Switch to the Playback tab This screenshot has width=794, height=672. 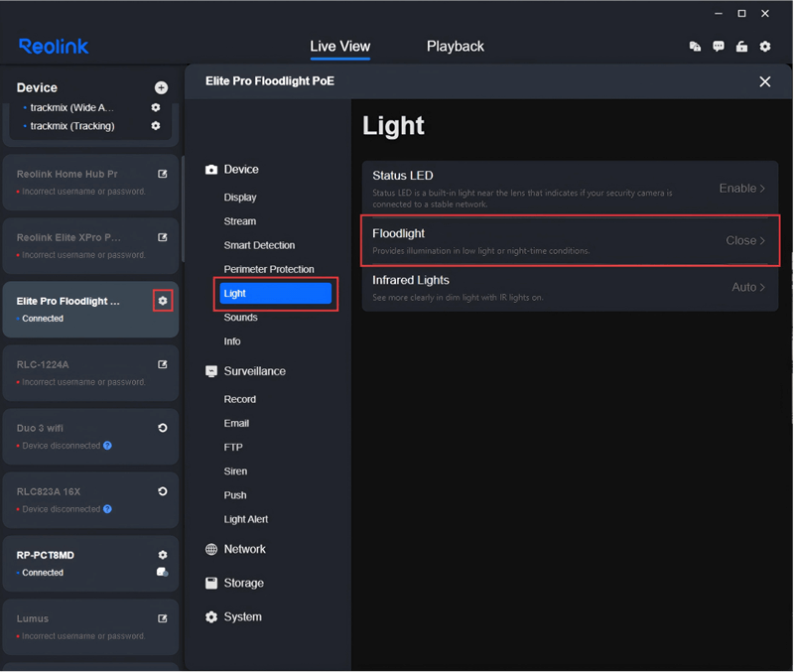[455, 46]
